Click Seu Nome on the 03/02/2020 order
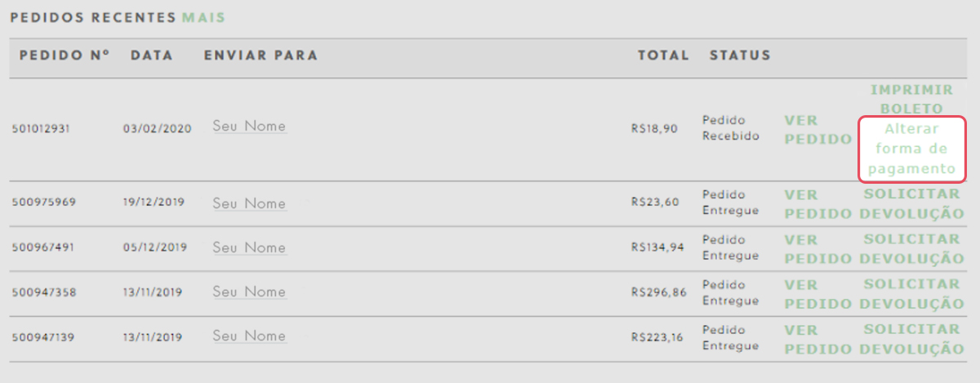The image size is (980, 383). click(249, 127)
